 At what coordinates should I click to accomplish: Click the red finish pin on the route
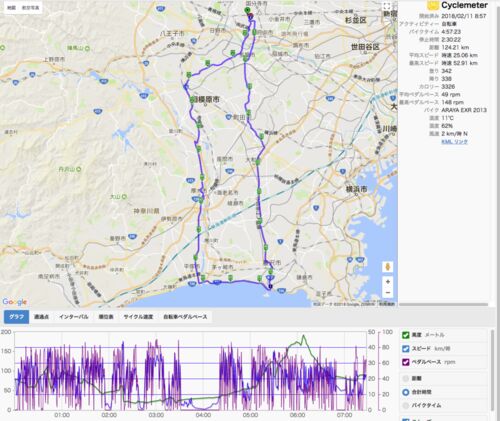251,15
